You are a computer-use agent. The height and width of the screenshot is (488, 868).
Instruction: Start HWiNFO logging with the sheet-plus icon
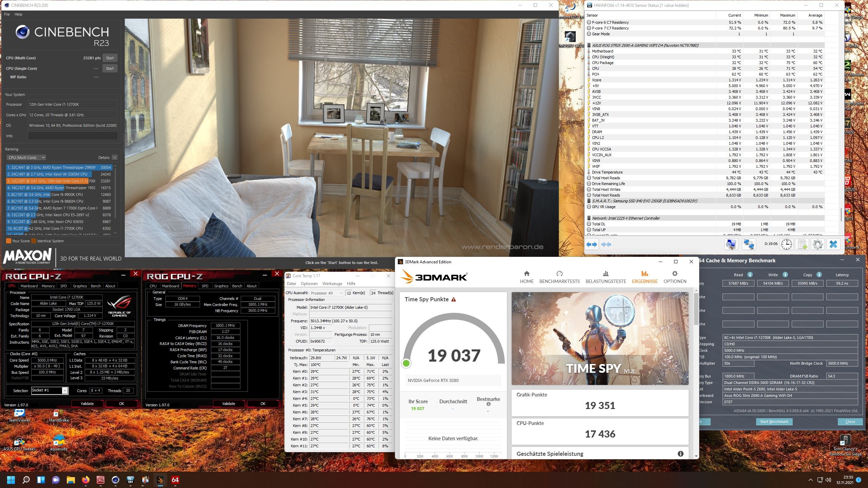pos(802,244)
